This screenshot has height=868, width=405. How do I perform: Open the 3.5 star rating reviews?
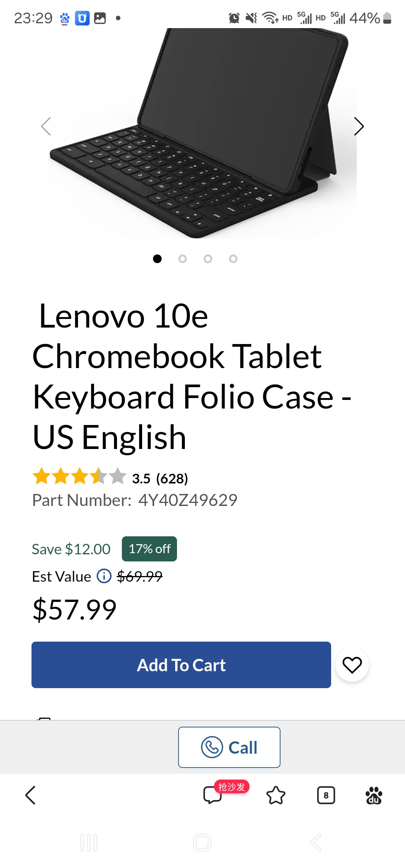click(x=79, y=477)
